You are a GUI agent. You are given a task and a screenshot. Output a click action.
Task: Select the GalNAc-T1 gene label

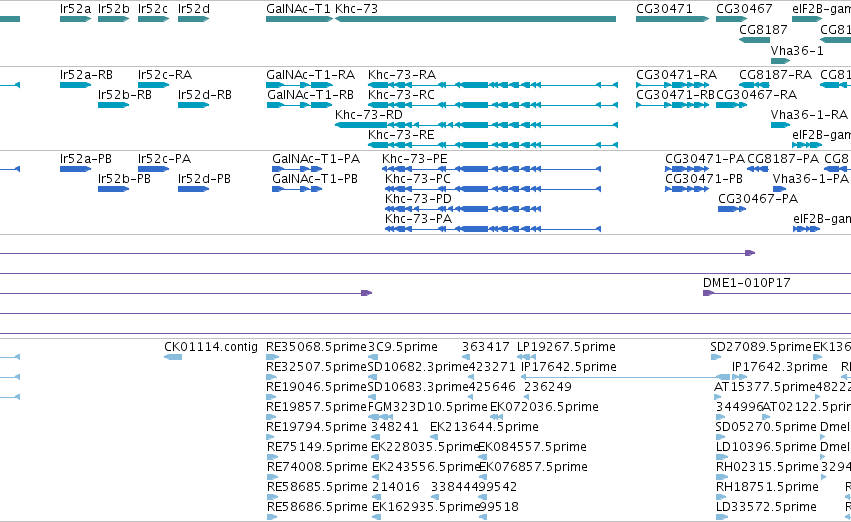(x=298, y=9)
